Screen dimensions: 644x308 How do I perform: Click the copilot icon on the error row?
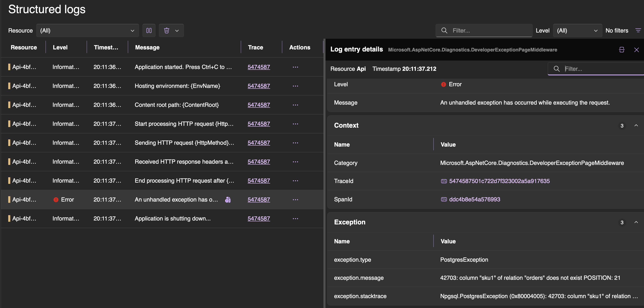(x=228, y=200)
